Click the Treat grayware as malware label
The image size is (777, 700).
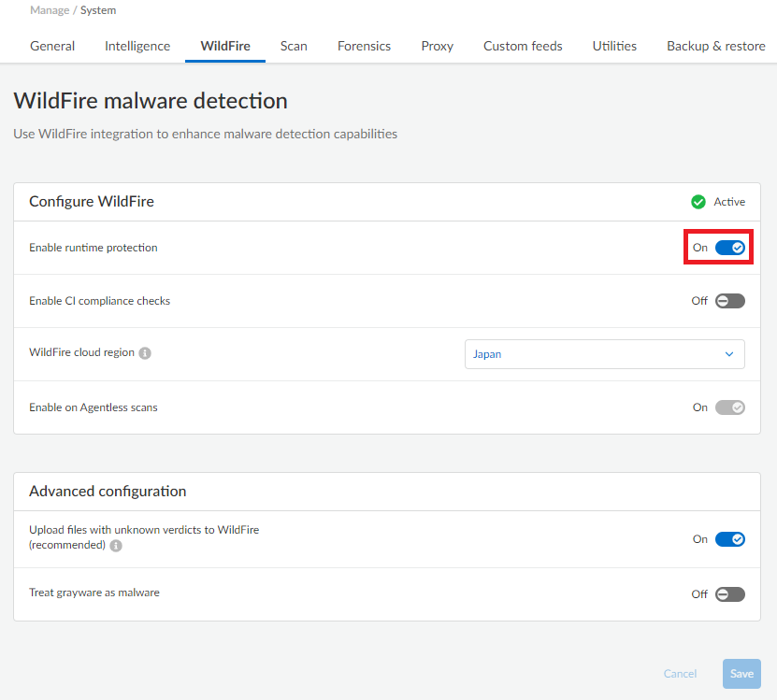(x=94, y=593)
